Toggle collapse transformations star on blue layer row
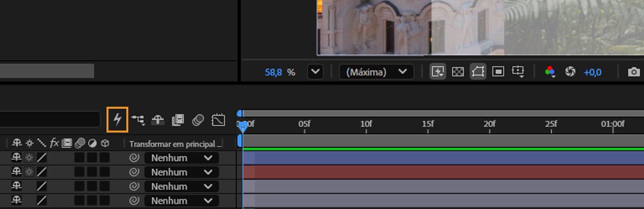644x209 pixels. 30,158
